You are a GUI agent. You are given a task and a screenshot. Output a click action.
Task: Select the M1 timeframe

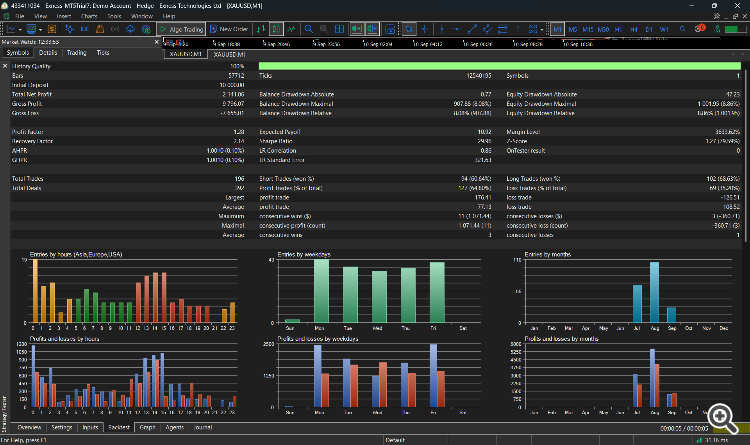557,29
